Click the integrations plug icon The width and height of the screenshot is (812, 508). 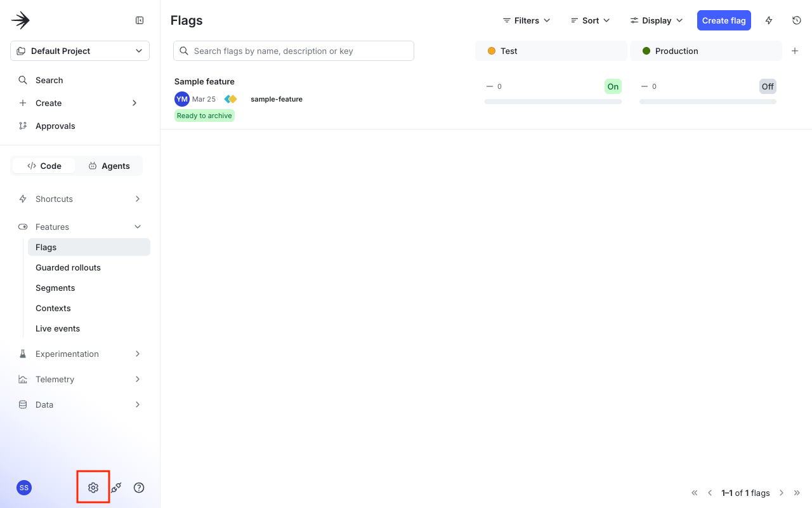(x=116, y=488)
